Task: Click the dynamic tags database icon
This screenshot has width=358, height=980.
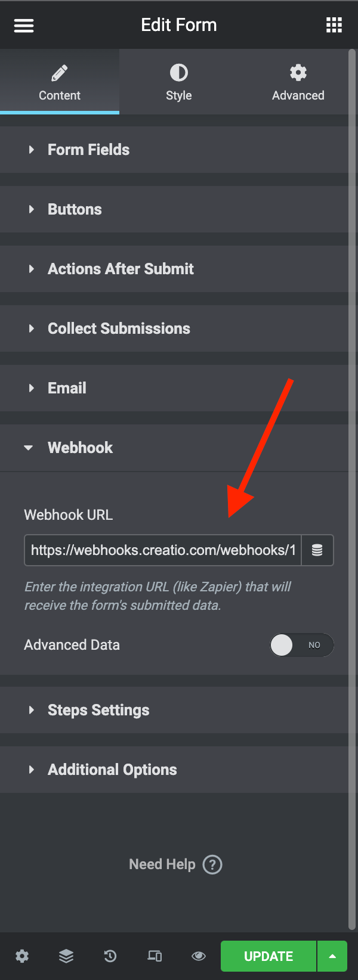Action: 317,550
